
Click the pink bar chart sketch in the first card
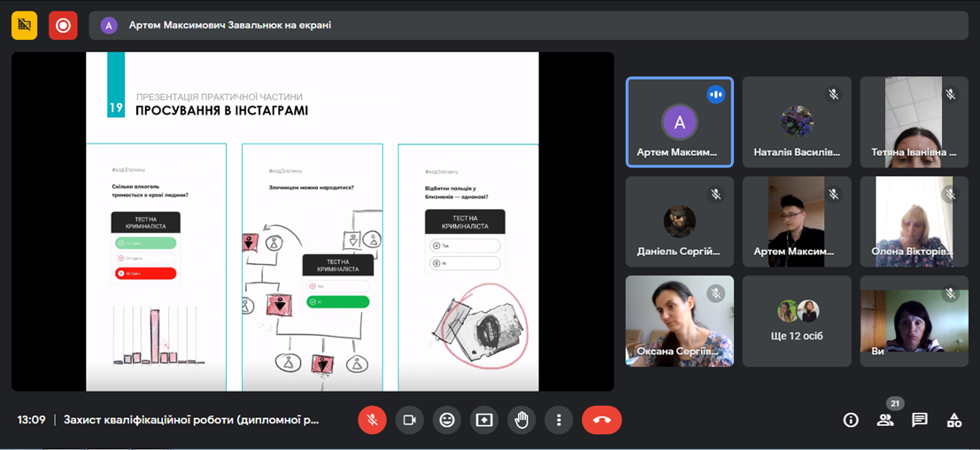pyautogui.click(x=158, y=336)
